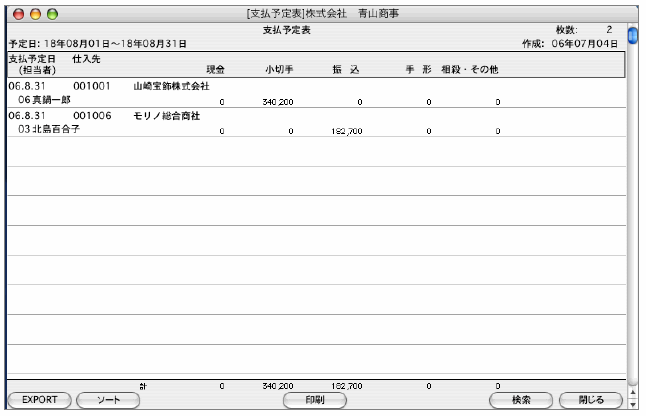Click supplier code 001001

coord(93,87)
